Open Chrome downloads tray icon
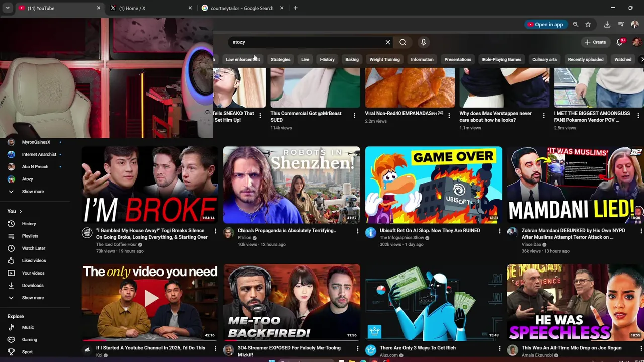 pos(607,24)
